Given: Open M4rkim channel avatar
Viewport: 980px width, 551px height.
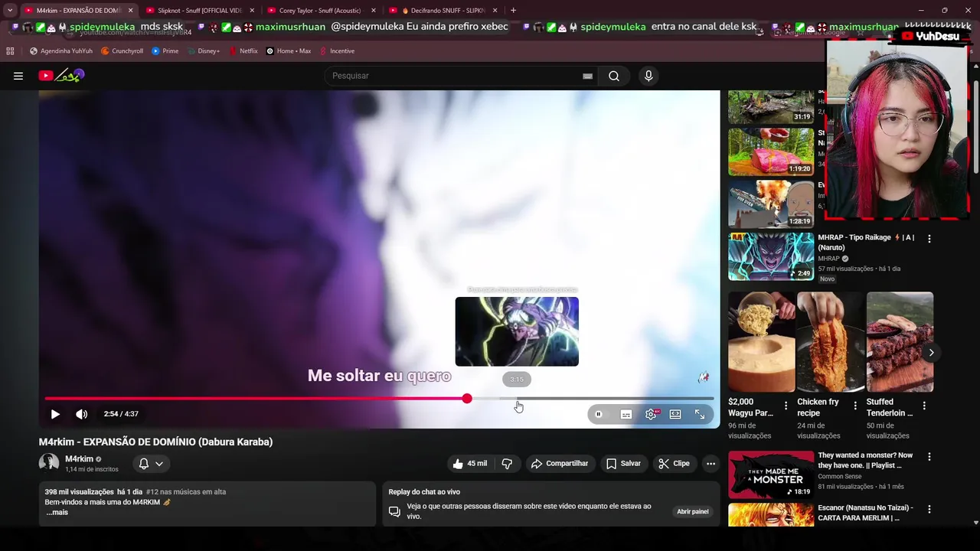Looking at the screenshot, I should 49,463.
